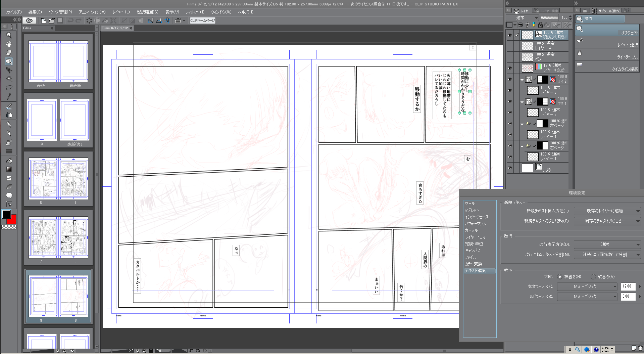644x354 pixels.
Task: Choose the Balloon speech bubble tool
Action: (9, 195)
